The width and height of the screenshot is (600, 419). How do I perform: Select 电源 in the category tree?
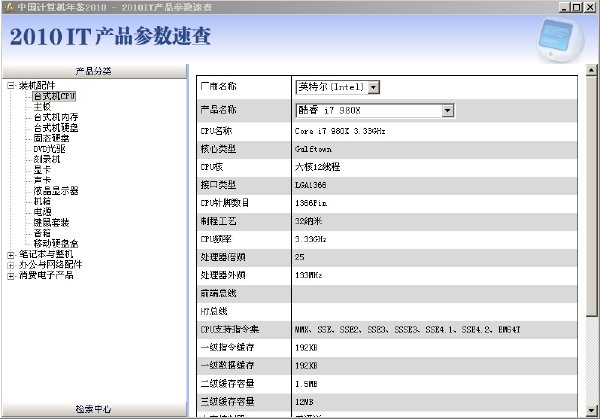pos(42,212)
